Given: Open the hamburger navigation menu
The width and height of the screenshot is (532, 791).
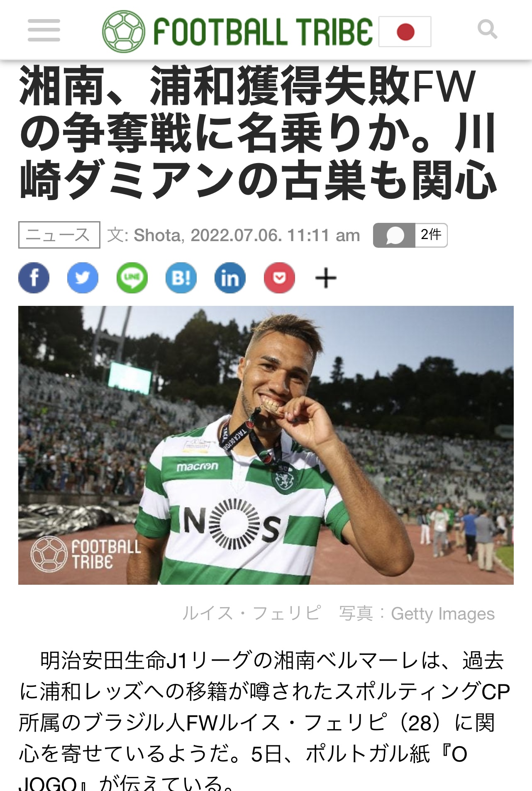Looking at the screenshot, I should [44, 30].
